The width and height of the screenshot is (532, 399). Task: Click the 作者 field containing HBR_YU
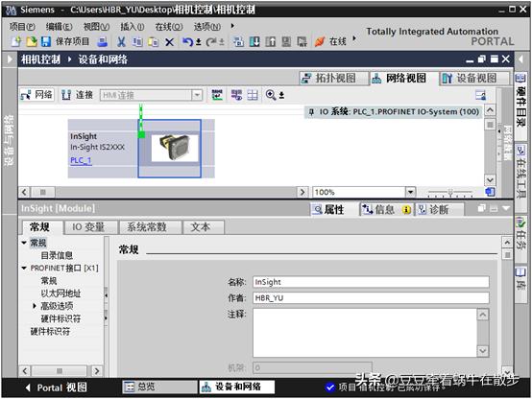tap(371, 298)
